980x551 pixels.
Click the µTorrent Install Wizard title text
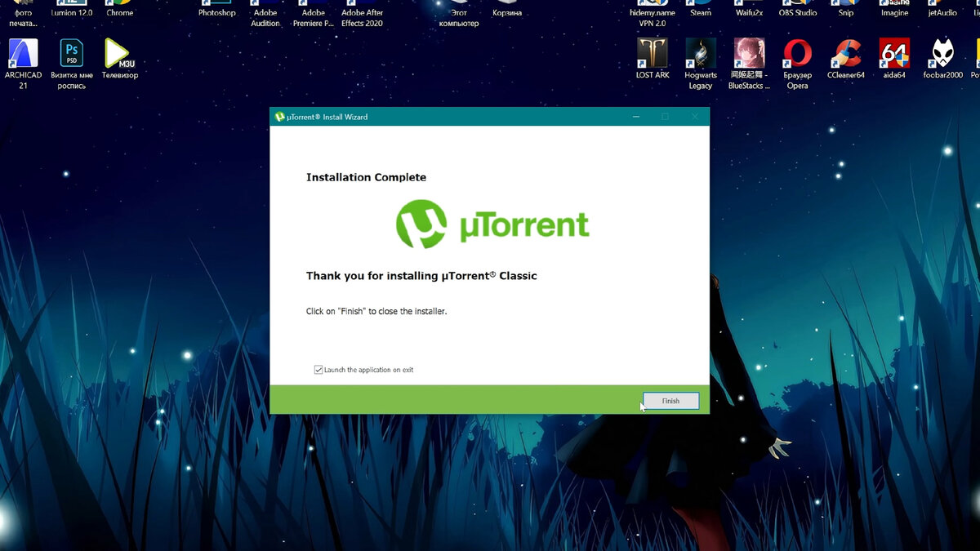tap(327, 117)
